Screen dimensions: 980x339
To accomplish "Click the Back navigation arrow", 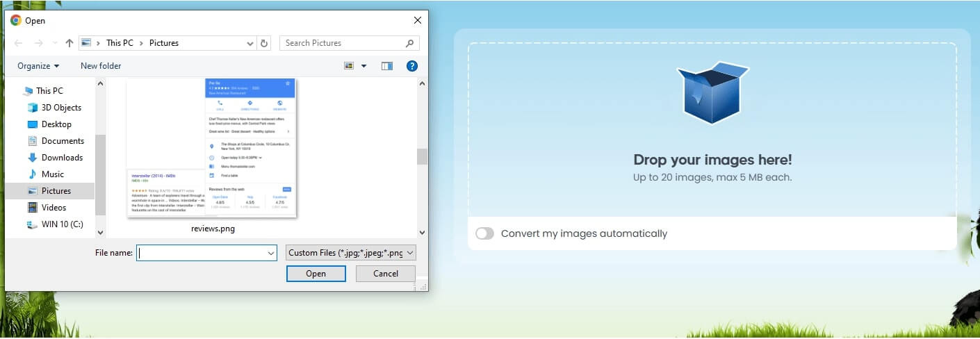I will pyautogui.click(x=19, y=43).
